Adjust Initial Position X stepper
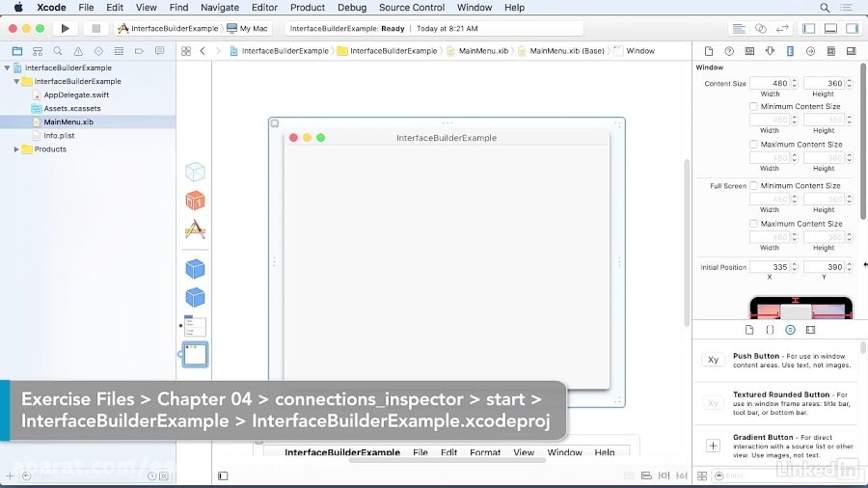This screenshot has width=868, height=488. 795,267
